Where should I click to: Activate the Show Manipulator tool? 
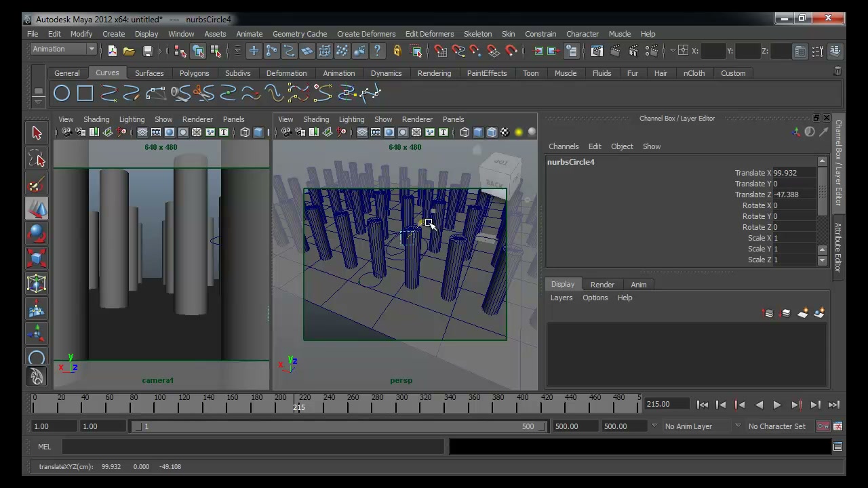tap(37, 333)
